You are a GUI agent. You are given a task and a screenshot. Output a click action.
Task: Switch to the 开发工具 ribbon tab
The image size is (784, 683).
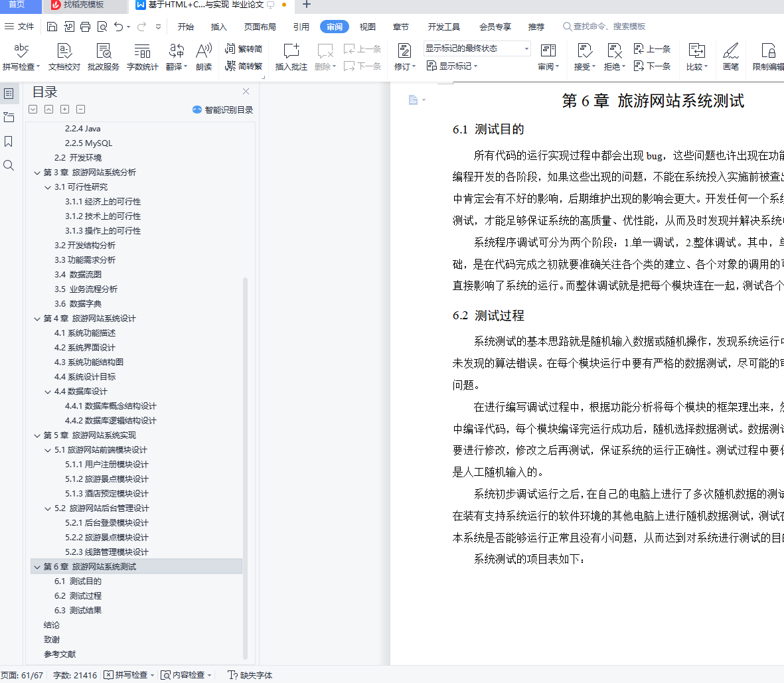tap(444, 27)
